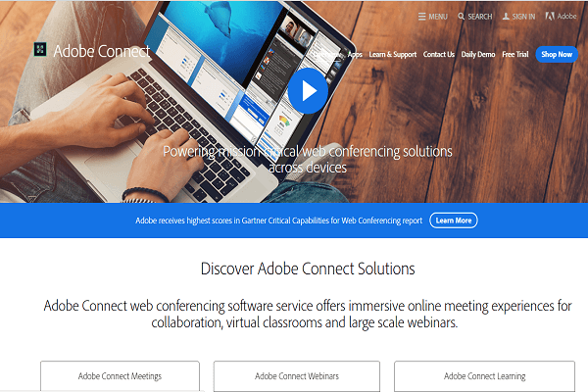
Task: Click the Adobe Connect title text
Action: (x=102, y=51)
